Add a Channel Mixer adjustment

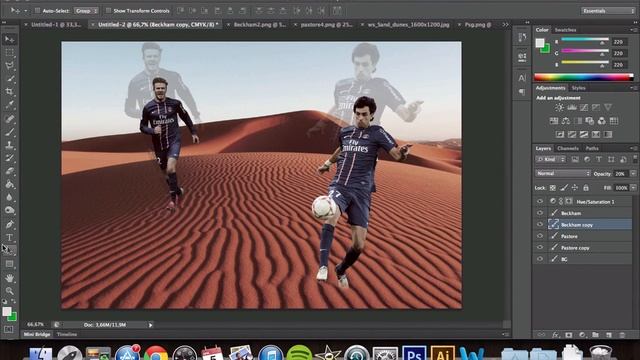pyautogui.click(x=602, y=121)
